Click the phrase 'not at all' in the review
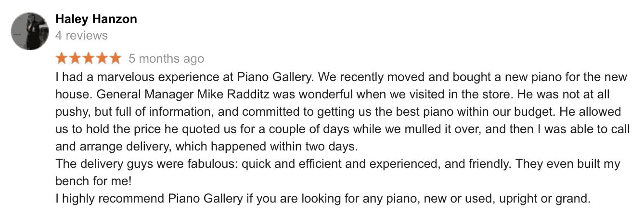This screenshot has width=644, height=218. click(x=587, y=94)
